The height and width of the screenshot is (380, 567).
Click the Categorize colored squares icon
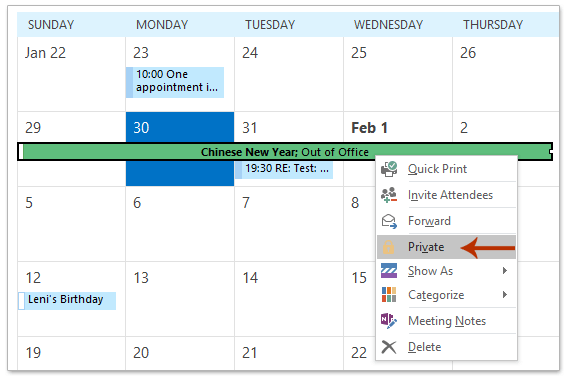click(389, 295)
